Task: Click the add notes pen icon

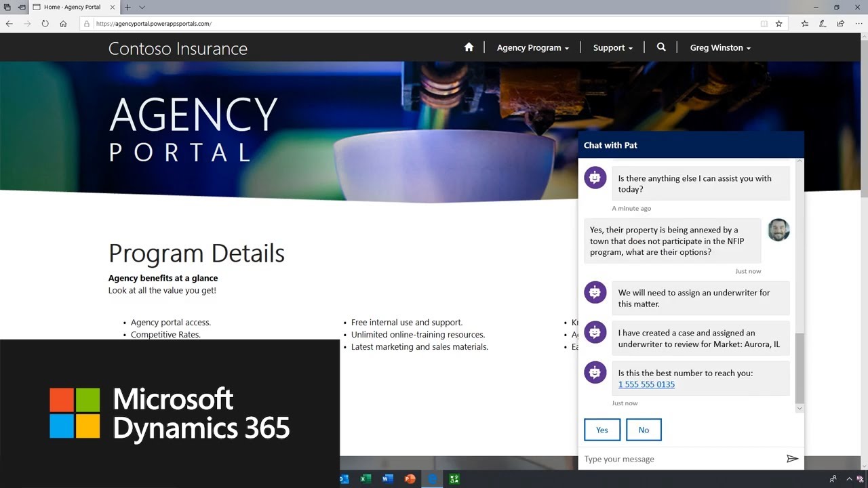Action: tap(823, 24)
